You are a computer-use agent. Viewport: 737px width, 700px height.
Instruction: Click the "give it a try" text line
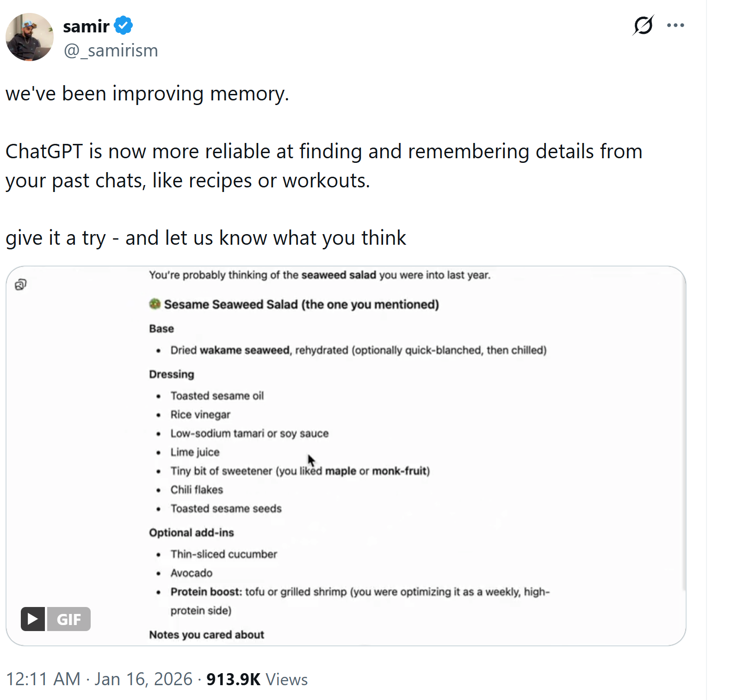(205, 238)
